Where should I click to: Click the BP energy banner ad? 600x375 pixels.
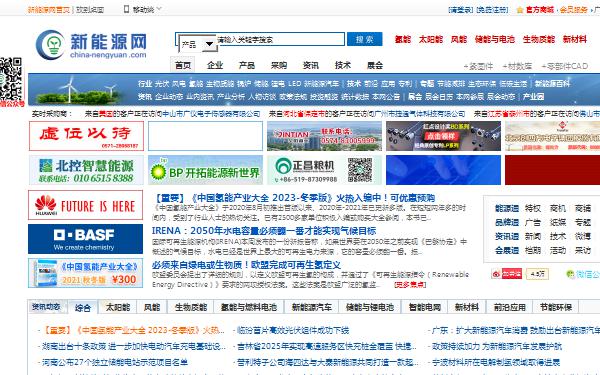pos(205,170)
